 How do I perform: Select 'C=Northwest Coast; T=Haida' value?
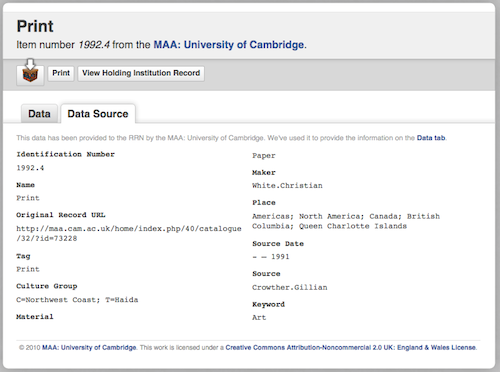[77, 300]
